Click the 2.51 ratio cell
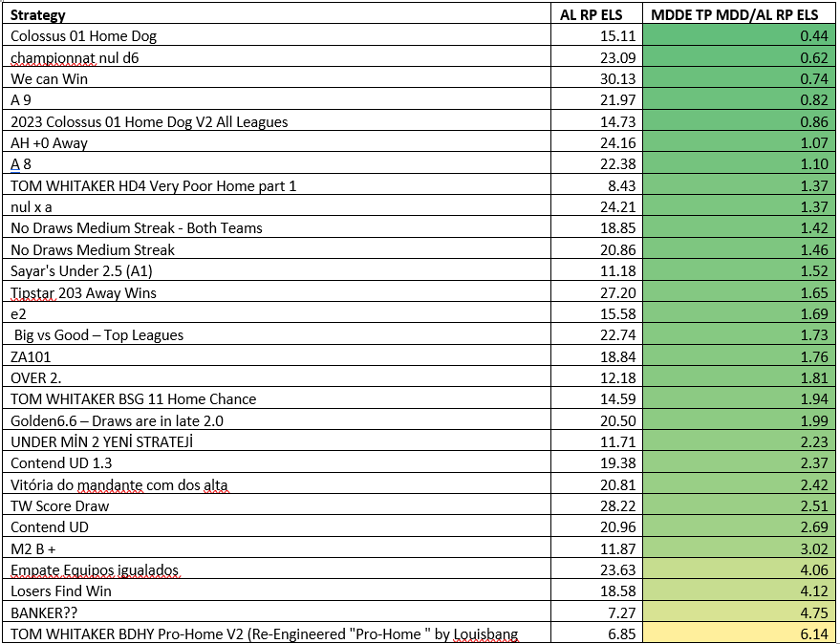Image resolution: width=840 pixels, height=644 pixels. (739, 505)
